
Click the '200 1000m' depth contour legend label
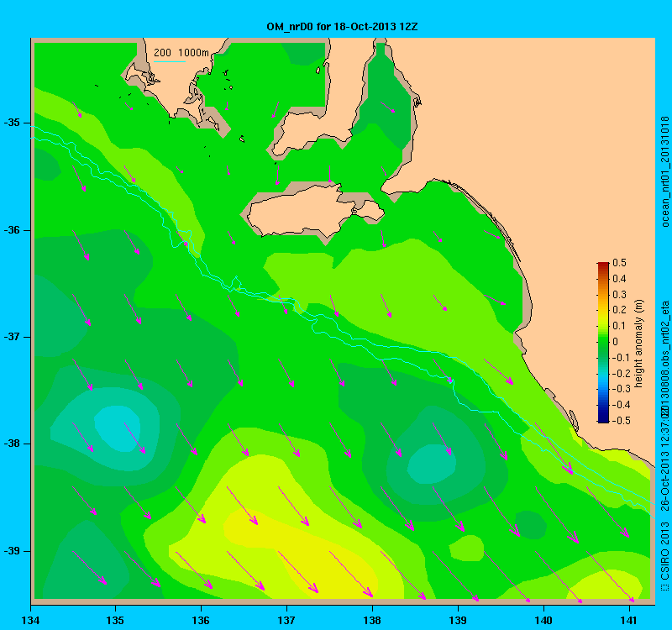pos(181,53)
